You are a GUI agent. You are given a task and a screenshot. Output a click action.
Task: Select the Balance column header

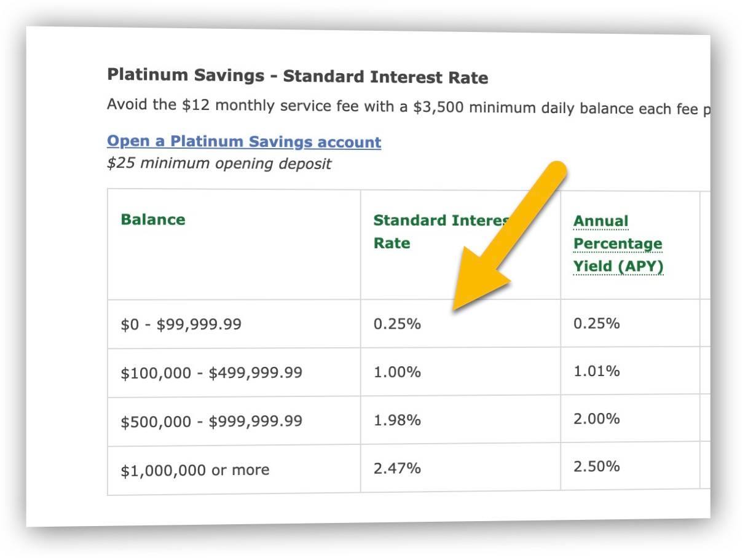(x=153, y=220)
